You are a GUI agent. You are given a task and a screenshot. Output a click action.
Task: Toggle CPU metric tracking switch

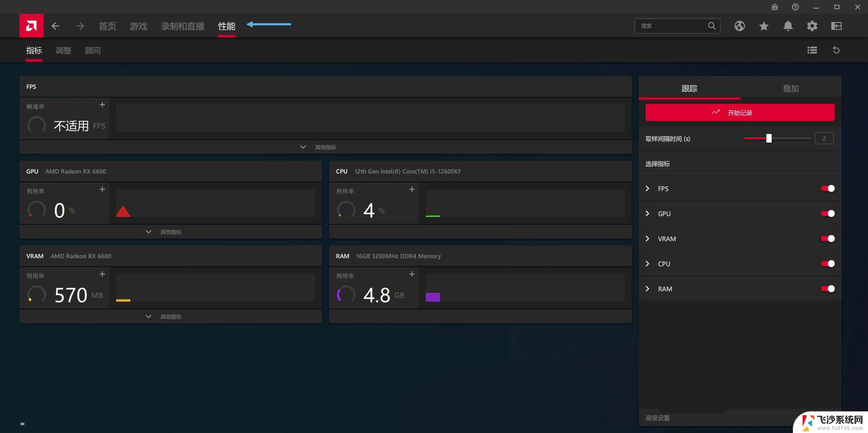point(827,264)
